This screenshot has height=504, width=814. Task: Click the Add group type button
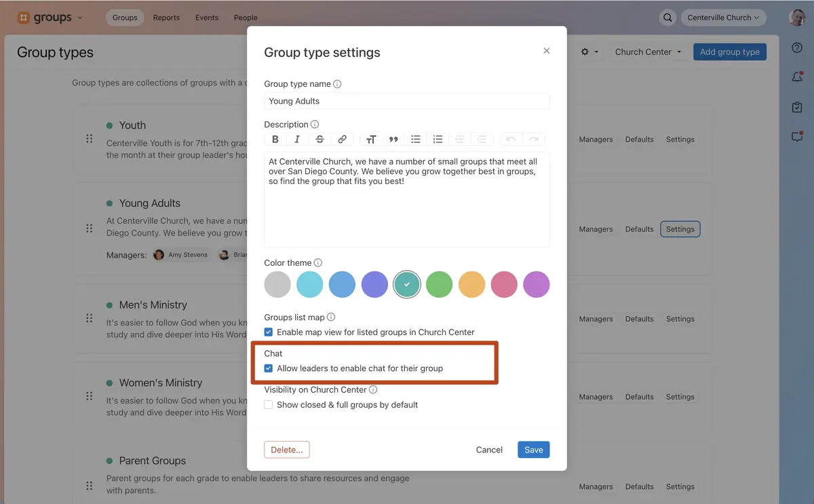pyautogui.click(x=730, y=52)
